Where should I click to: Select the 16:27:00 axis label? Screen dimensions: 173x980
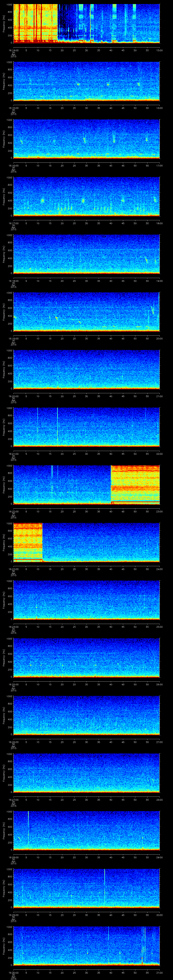[13, 799]
